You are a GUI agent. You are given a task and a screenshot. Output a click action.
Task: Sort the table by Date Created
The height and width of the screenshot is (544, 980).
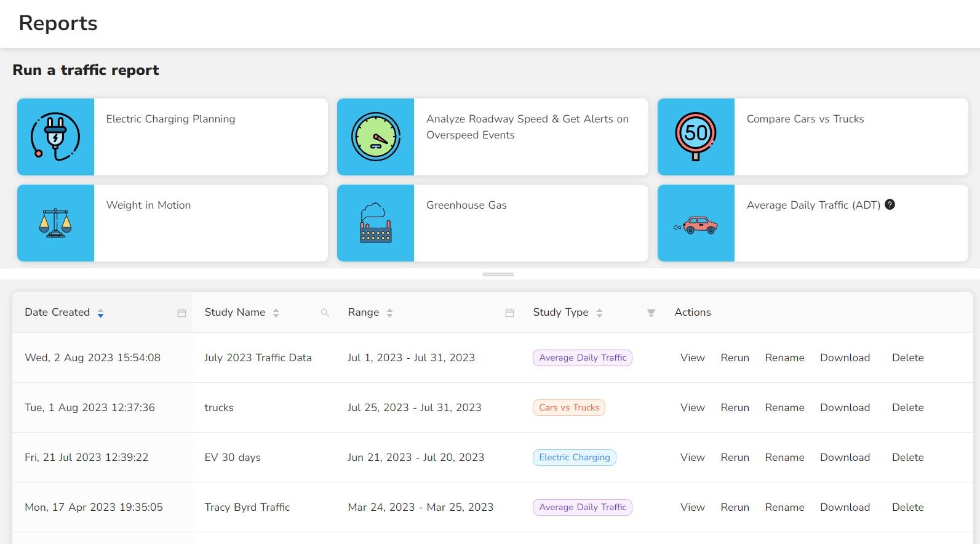(x=100, y=313)
